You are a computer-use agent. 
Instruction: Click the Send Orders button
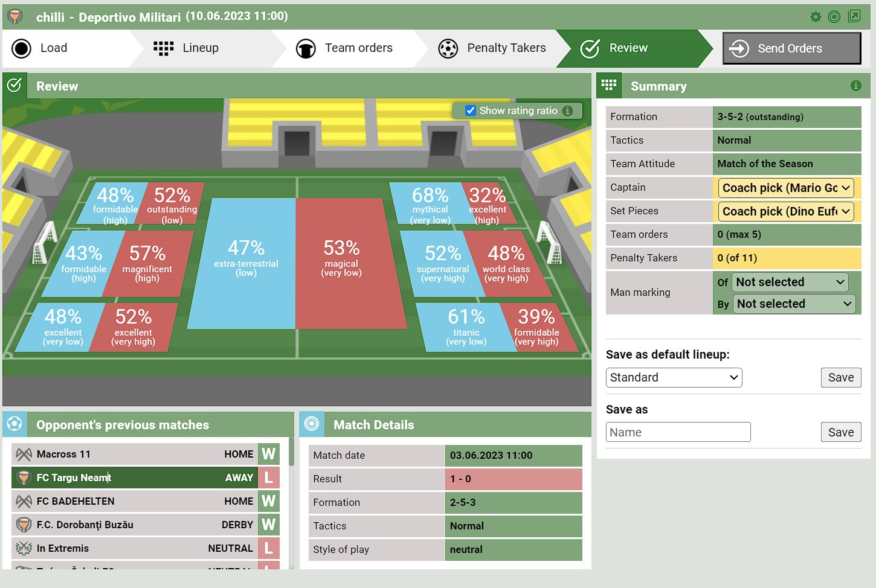791,48
